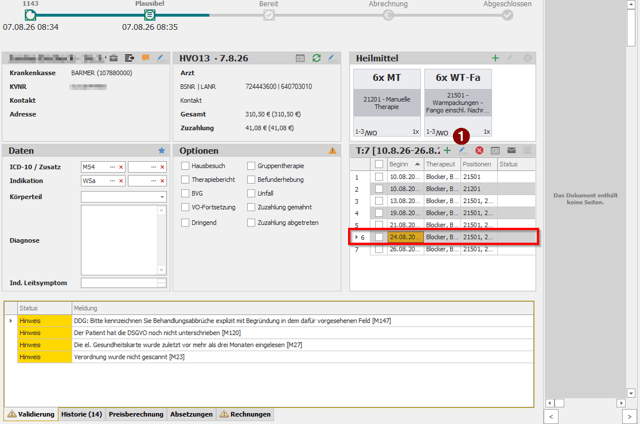The width and height of the screenshot is (640, 424).
Task: Click the calendar icon in the HVO13 header
Action: pyautogui.click(x=300, y=58)
